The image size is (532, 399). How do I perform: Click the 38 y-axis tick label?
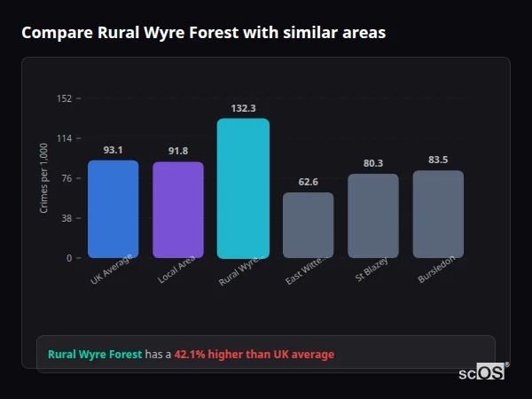[66, 218]
